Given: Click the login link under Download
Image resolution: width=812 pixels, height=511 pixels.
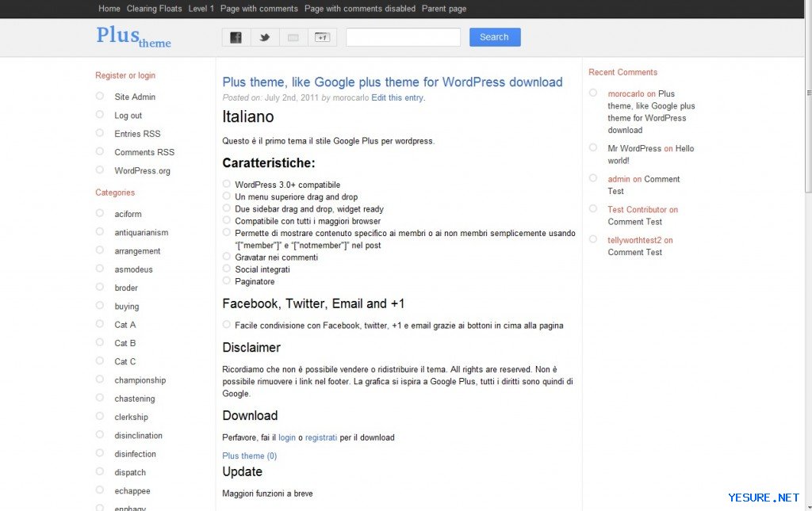Looking at the screenshot, I should pos(287,437).
